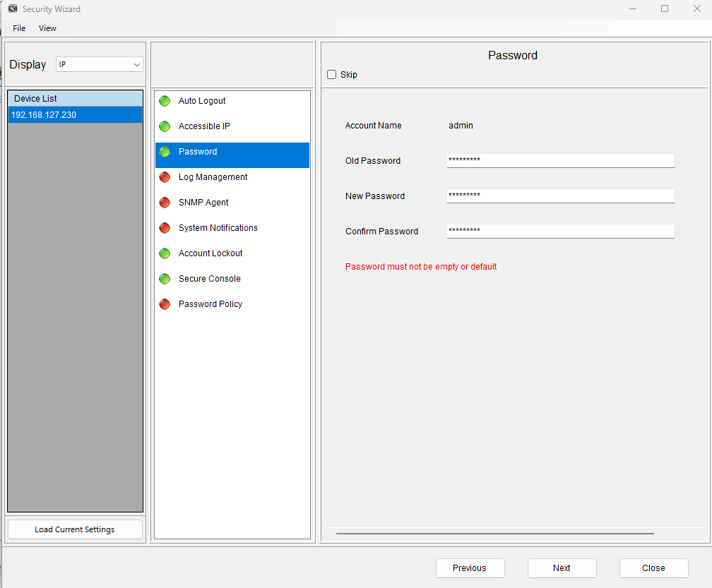Enable the Skip checkbox
Screen dimensions: 712x588
(x=332, y=75)
